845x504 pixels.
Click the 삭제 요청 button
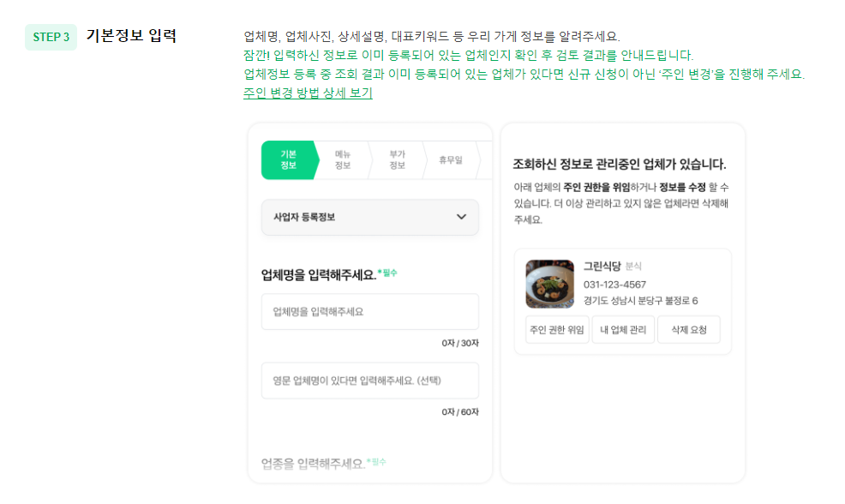coord(688,329)
